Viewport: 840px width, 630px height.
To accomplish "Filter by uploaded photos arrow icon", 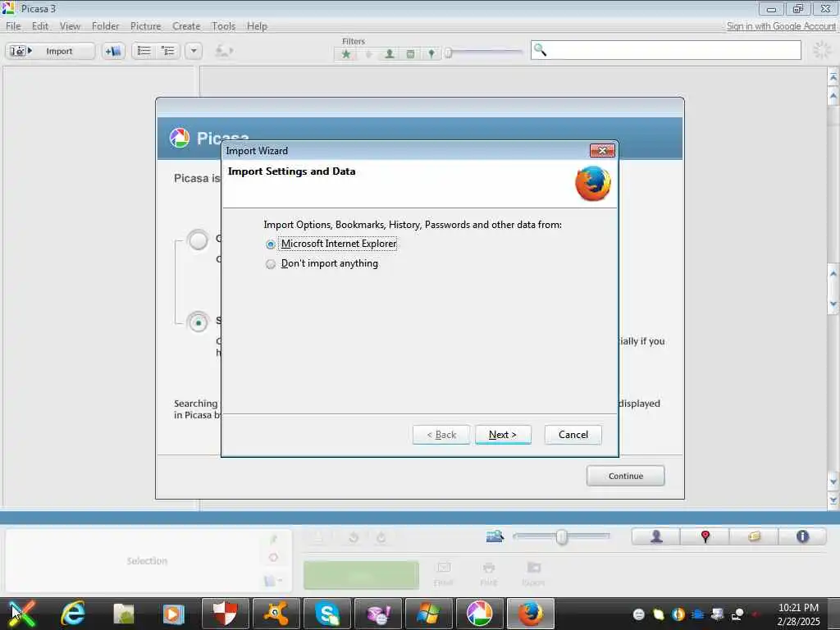I will tap(368, 54).
